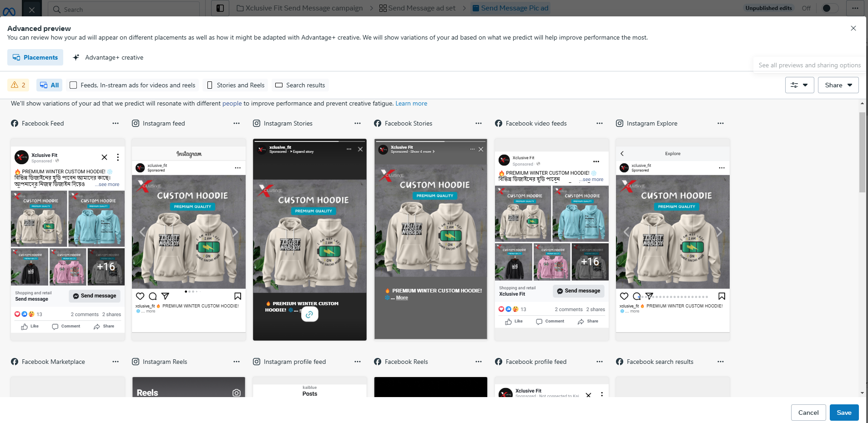Filter previews by Stories and Reels
Viewport: 868px width, 423px height.
click(x=236, y=85)
